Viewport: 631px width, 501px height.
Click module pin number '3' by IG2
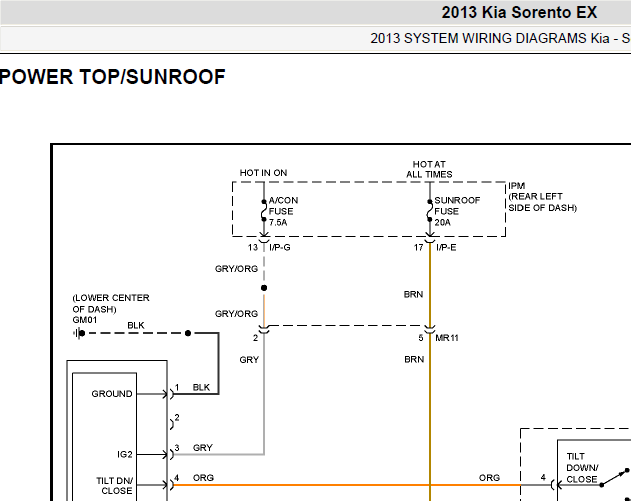(x=177, y=448)
